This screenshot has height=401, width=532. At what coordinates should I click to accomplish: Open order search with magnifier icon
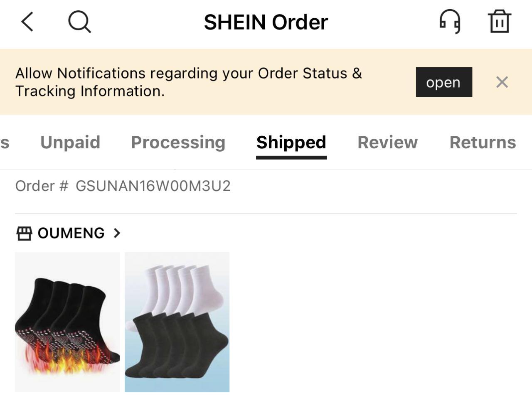(x=79, y=22)
